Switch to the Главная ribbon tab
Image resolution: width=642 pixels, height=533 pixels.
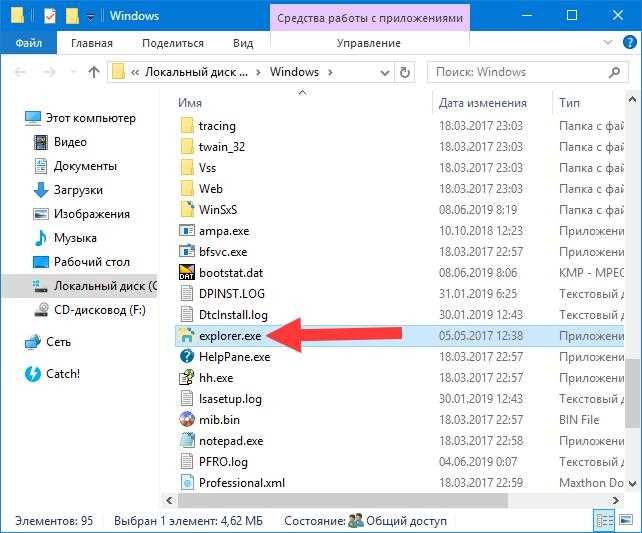click(x=92, y=43)
